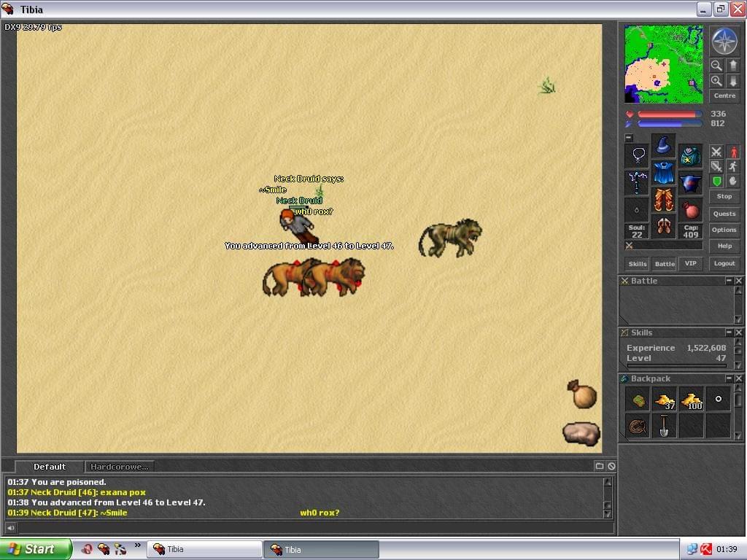Enable defensive green shield fight mode

pos(716,181)
